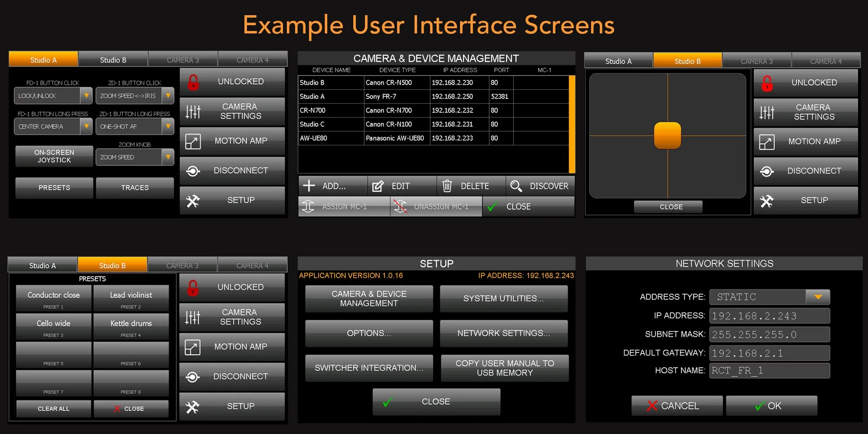
Task: Switch to the Studio B tab
Action: pos(113,59)
